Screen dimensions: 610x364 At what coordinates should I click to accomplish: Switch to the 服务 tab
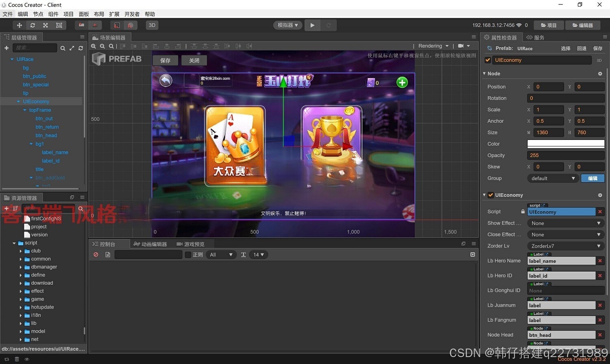(536, 37)
